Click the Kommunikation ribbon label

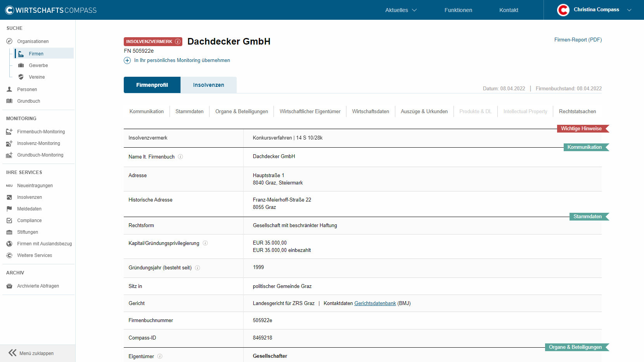click(x=586, y=147)
